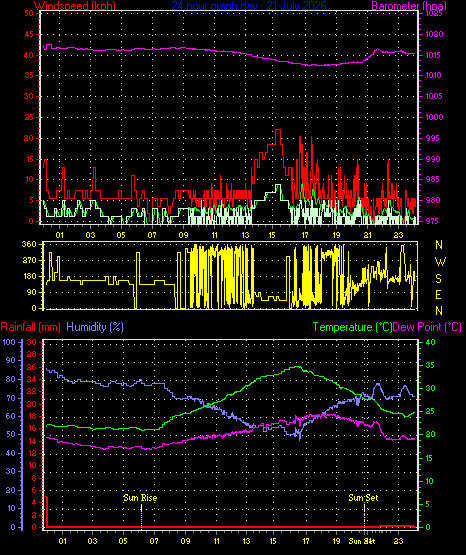Click the 28 rainfall scale value
This screenshot has height=555, width=466.
(x=31, y=355)
